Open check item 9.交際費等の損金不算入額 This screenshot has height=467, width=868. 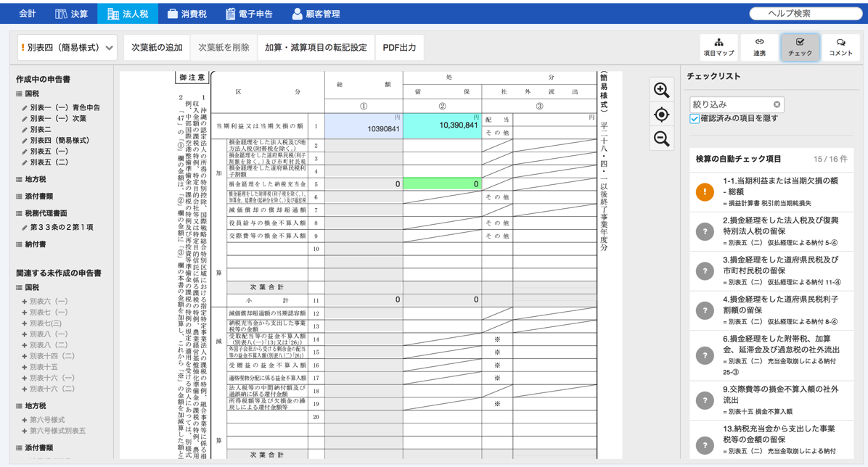click(771, 400)
